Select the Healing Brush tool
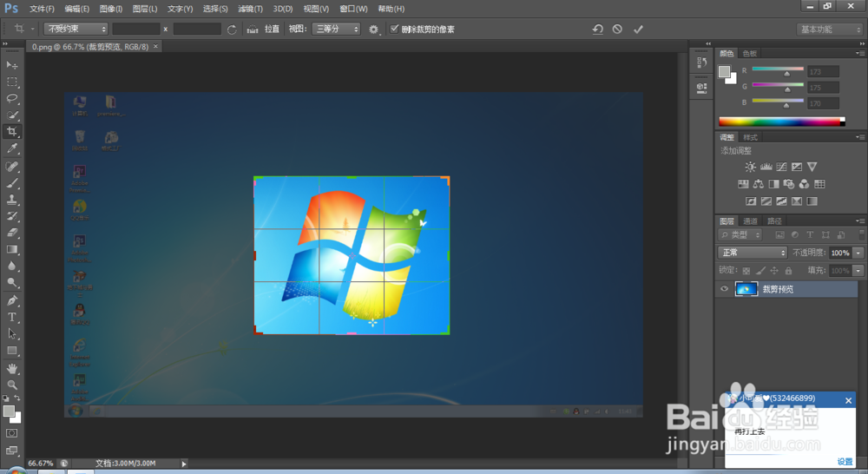 (11, 166)
